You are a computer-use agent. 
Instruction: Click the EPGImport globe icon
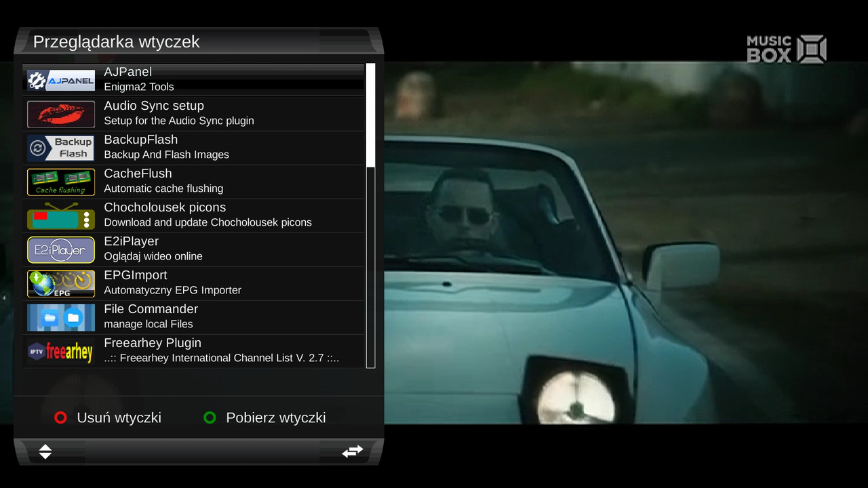pos(61,284)
